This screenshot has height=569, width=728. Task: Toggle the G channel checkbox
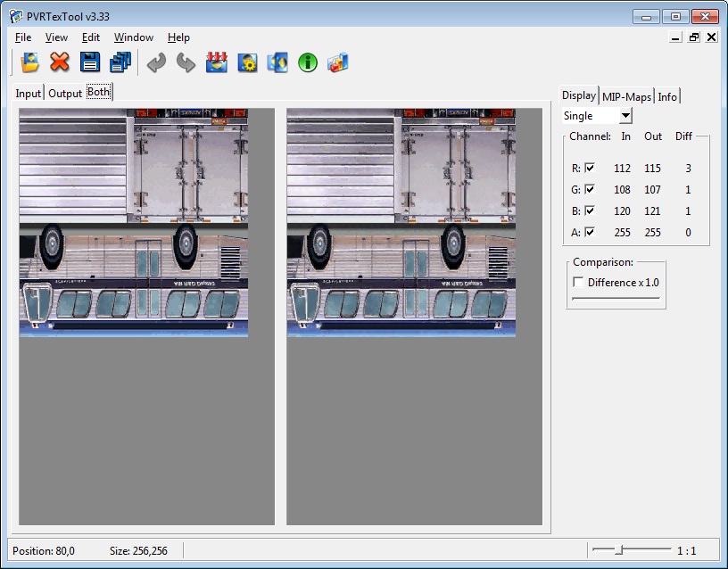click(590, 189)
